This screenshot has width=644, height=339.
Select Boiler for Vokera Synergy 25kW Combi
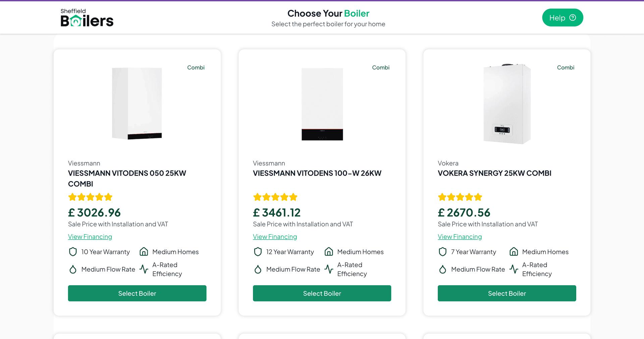(507, 293)
